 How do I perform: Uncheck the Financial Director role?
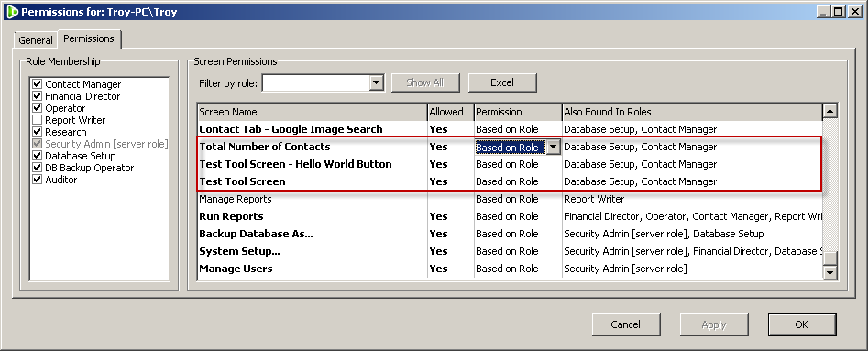coord(37,96)
